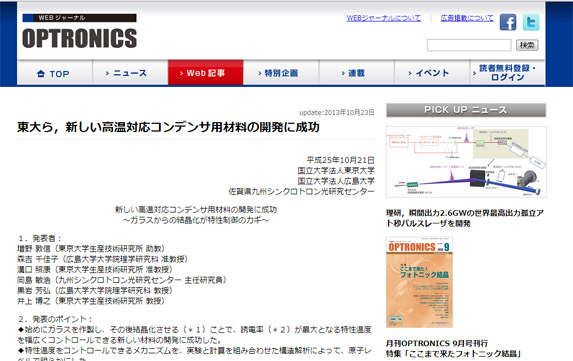Viewport: 573px width, 361px height.
Task: Click the OPTRONICS September magazine cover
Action: coord(420,282)
